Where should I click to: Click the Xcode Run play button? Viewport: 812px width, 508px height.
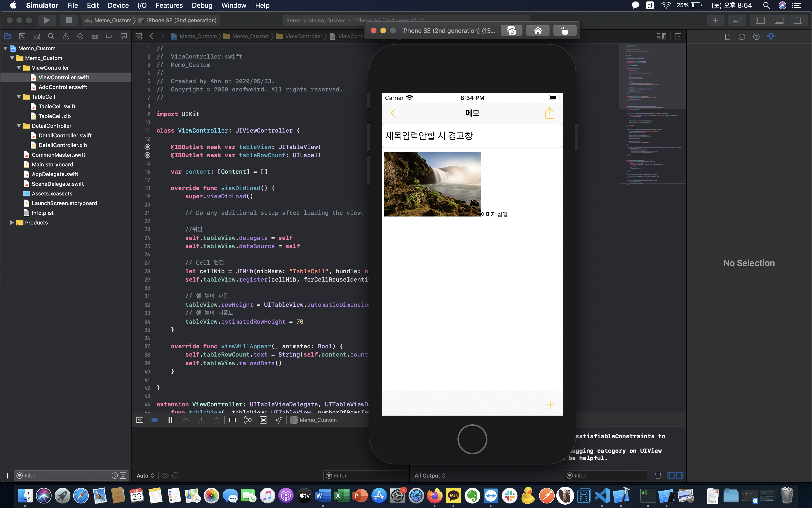coord(47,20)
